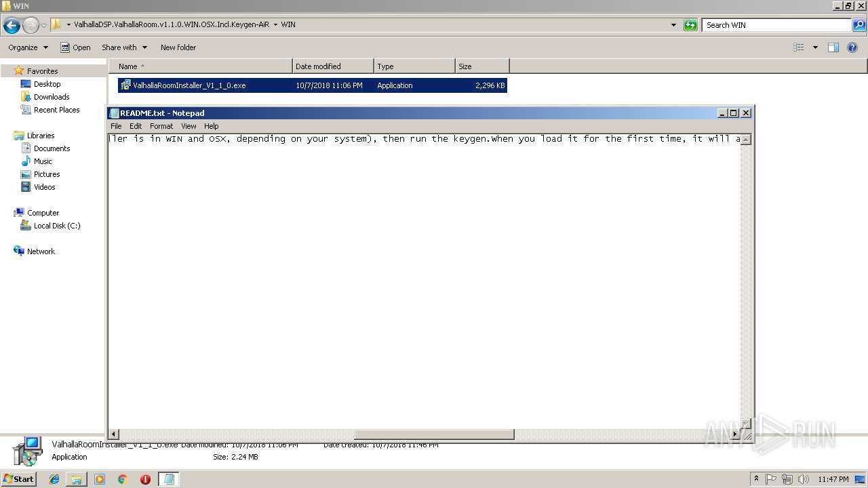Viewport: 868px width, 488px height.
Task: Click the address bar folder icon
Action: coord(56,25)
